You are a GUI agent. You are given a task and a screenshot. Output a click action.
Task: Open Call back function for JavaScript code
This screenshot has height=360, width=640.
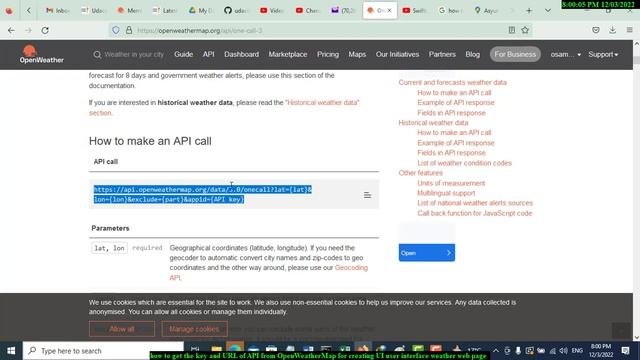(474, 213)
